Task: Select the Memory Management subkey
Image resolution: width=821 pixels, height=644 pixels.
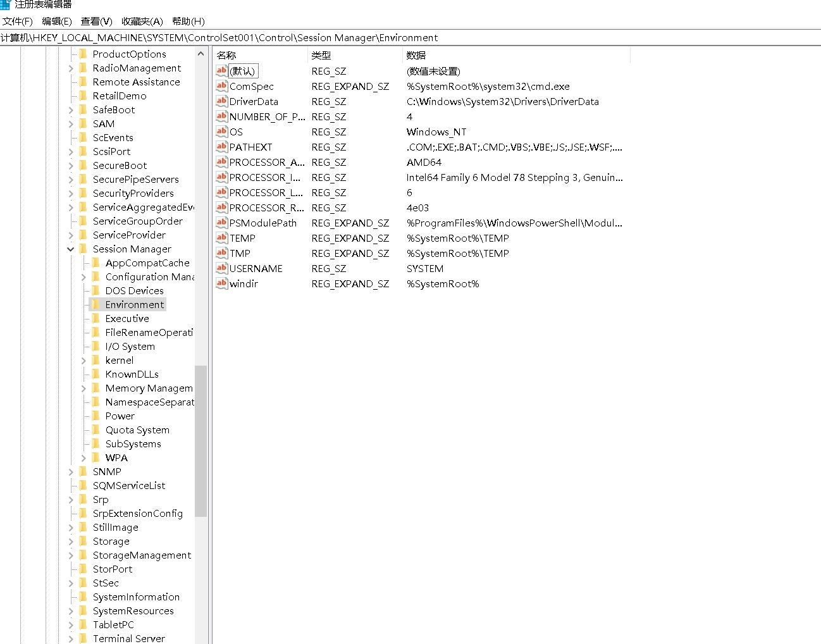Action: [x=149, y=388]
